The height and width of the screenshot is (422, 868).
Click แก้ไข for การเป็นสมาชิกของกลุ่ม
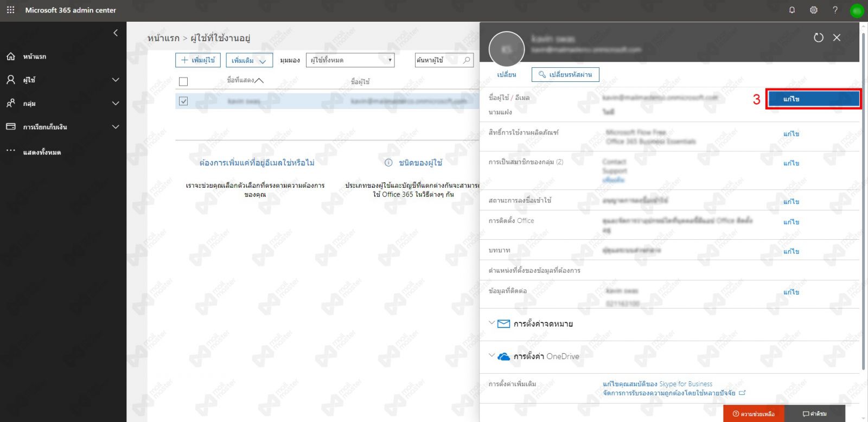coord(792,163)
